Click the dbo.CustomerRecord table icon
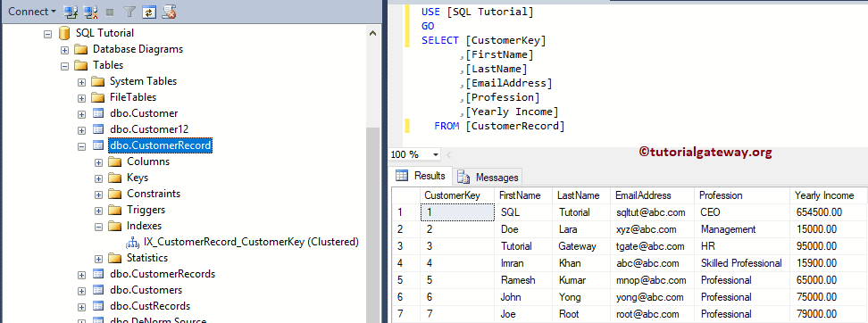The height and width of the screenshot is (323, 868). pos(98,145)
